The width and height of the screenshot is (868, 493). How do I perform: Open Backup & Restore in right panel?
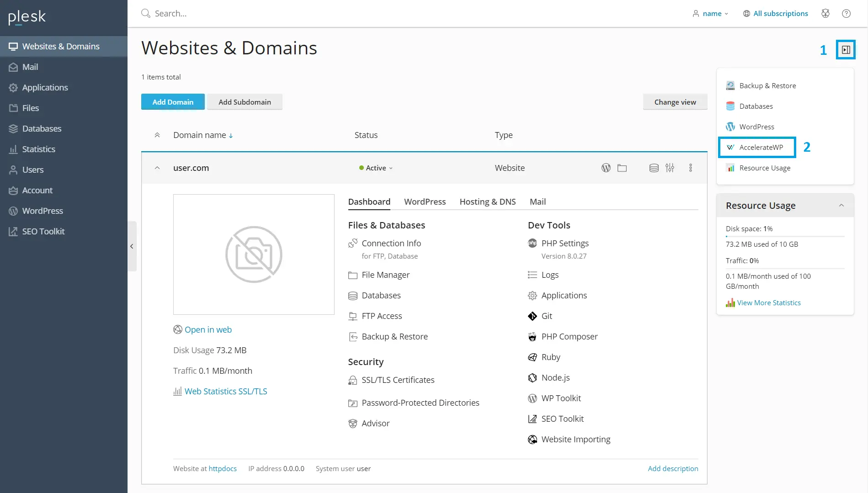761,85
